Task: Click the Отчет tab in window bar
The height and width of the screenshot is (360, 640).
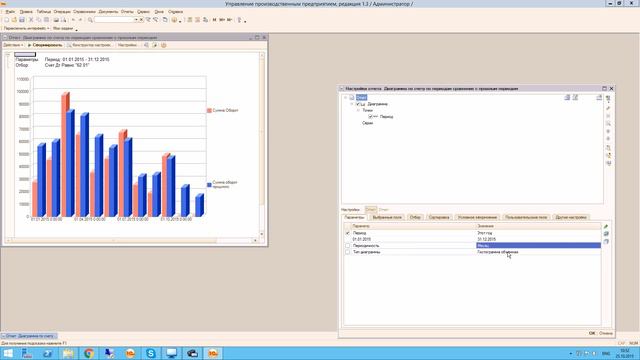Action: (29, 336)
